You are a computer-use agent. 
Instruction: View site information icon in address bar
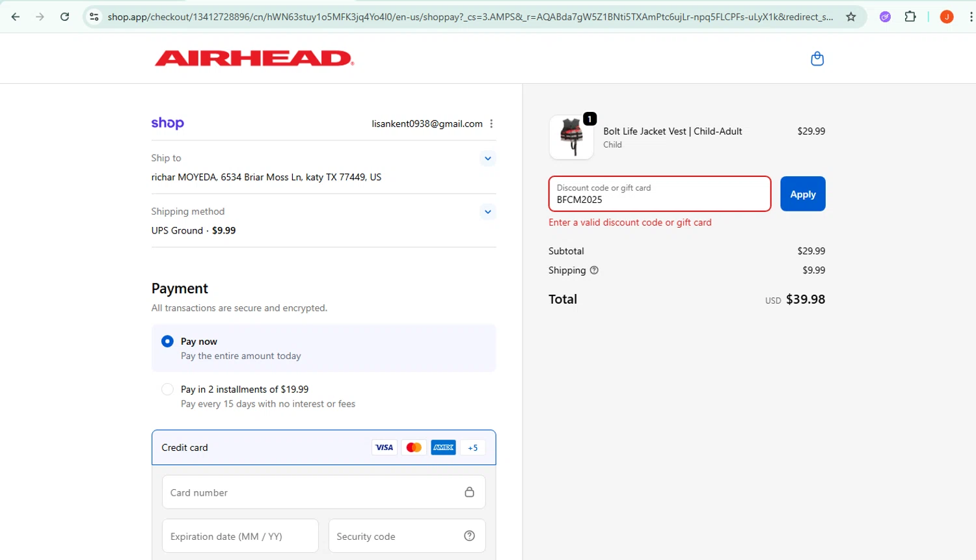point(94,17)
